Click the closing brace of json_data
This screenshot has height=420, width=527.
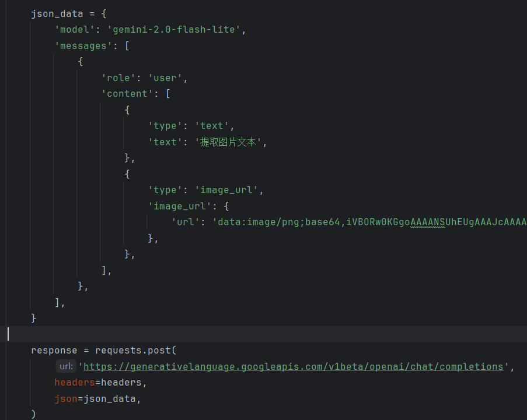[33, 318]
